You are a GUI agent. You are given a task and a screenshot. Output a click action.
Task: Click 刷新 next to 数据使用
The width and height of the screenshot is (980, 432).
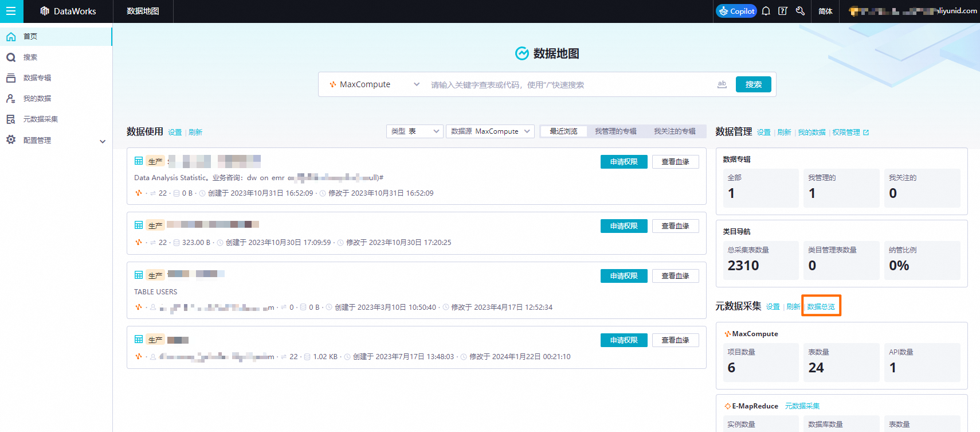pos(195,132)
